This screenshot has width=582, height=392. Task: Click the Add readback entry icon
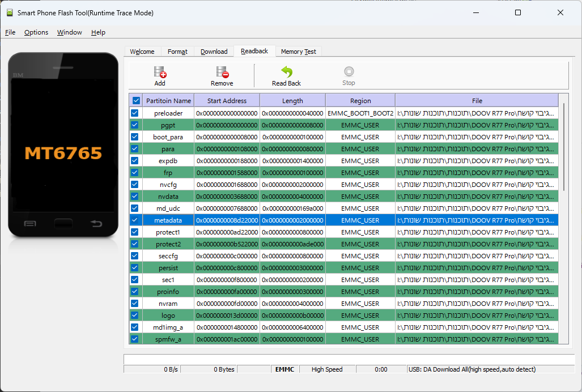coord(160,73)
